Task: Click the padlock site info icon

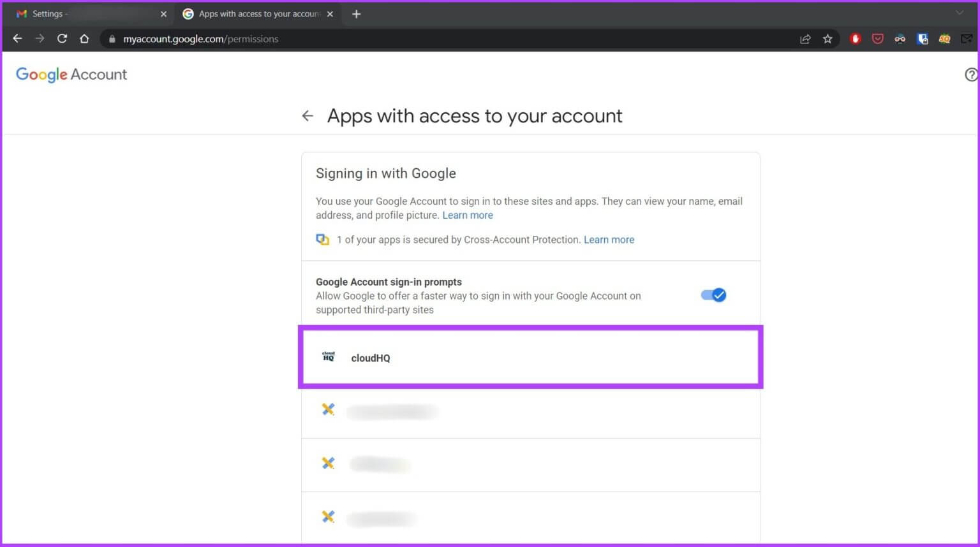Action: [112, 39]
